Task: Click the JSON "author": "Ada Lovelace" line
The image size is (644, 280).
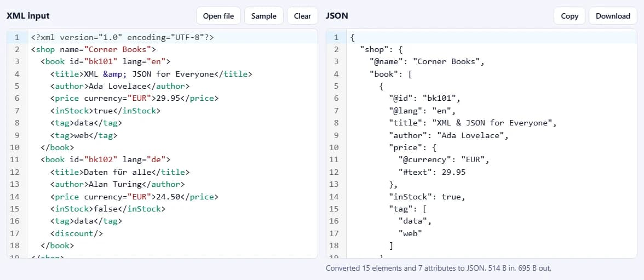Action: pyautogui.click(x=449, y=135)
